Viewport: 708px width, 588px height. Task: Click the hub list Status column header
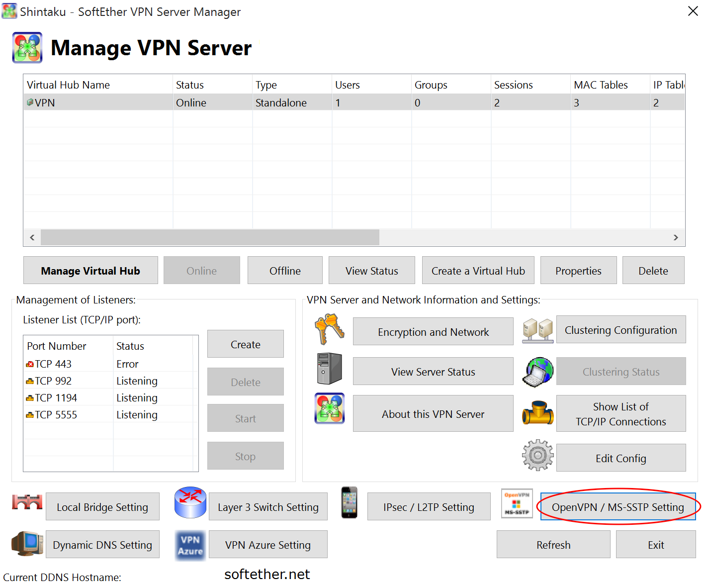pyautogui.click(x=212, y=85)
